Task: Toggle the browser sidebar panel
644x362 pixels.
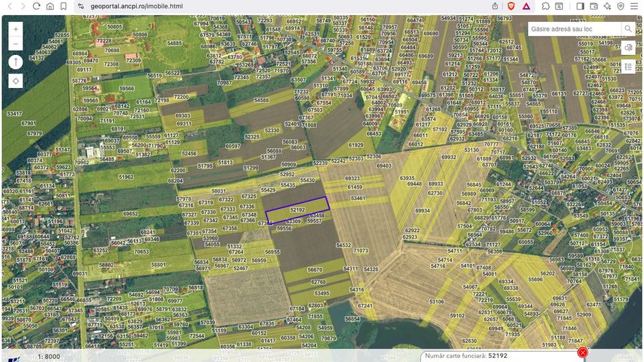Action: click(579, 6)
